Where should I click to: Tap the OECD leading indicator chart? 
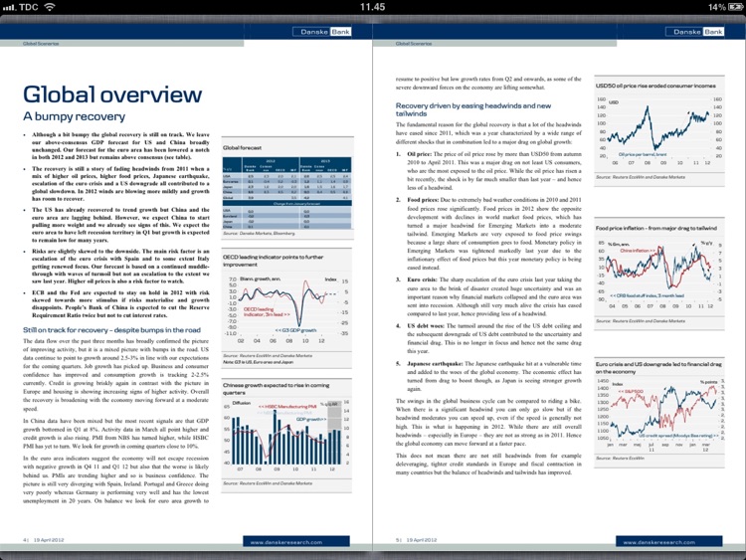click(286, 307)
